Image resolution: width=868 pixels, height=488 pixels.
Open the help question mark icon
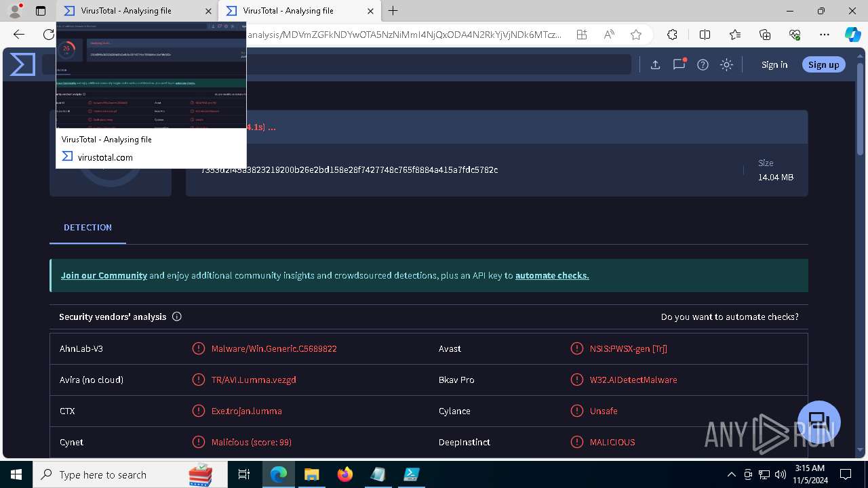tap(703, 64)
